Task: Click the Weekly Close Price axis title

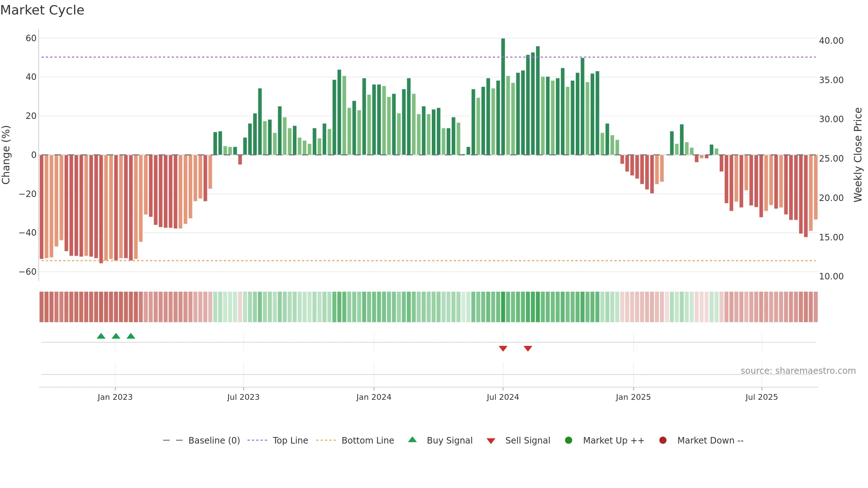Action: (858, 155)
